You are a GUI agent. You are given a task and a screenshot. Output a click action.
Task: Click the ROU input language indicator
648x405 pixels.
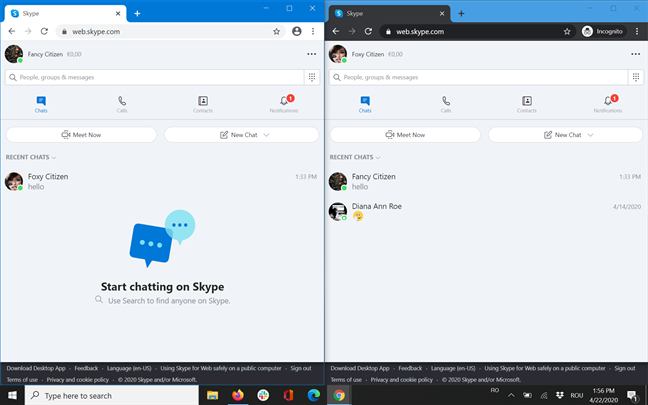(577, 395)
